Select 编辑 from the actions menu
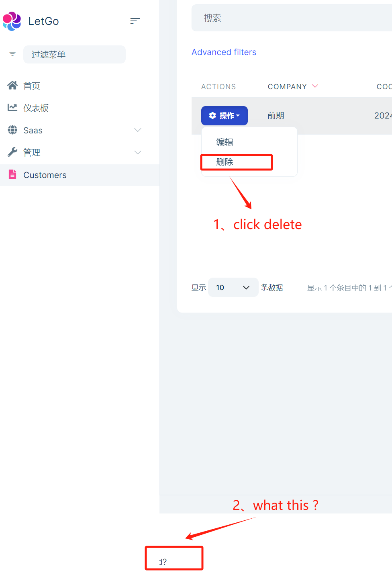 pos(225,142)
